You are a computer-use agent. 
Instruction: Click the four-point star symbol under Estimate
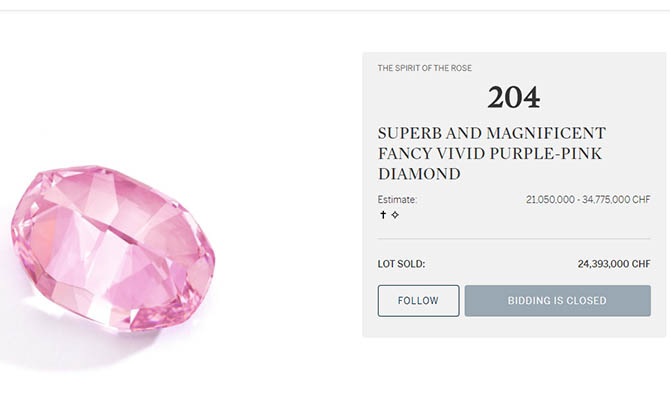pos(395,215)
